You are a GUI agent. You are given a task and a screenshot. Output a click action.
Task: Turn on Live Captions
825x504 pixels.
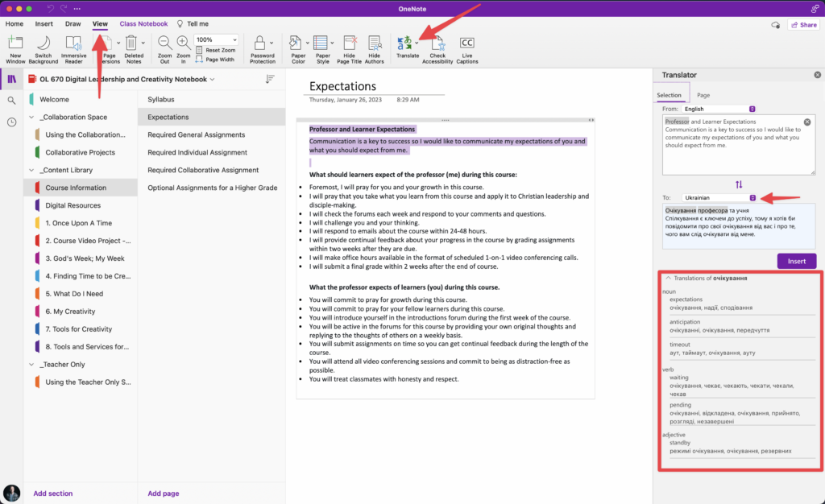click(x=467, y=50)
